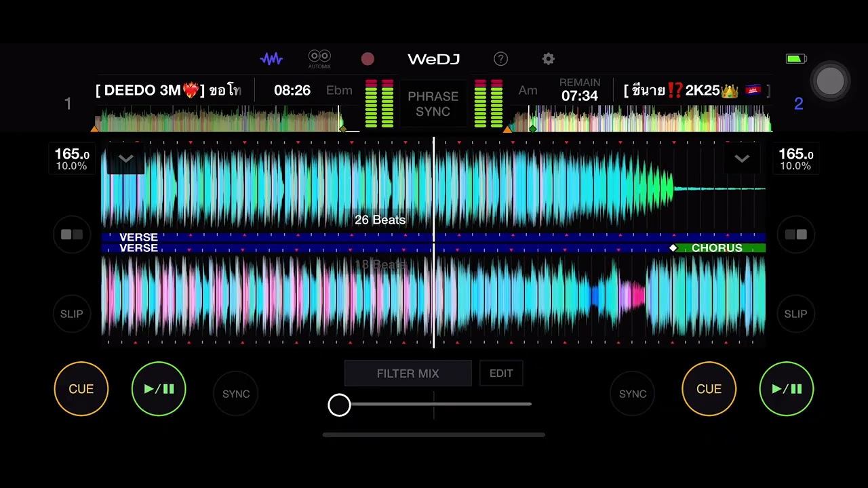Open deck 1 track title DEEDO 3M
868x488 pixels.
pos(168,90)
